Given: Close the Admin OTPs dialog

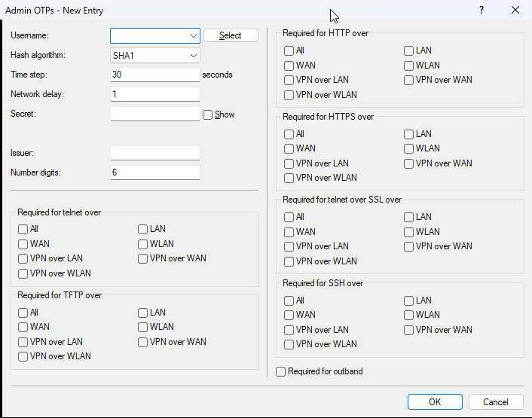Looking at the screenshot, I should (x=515, y=11).
